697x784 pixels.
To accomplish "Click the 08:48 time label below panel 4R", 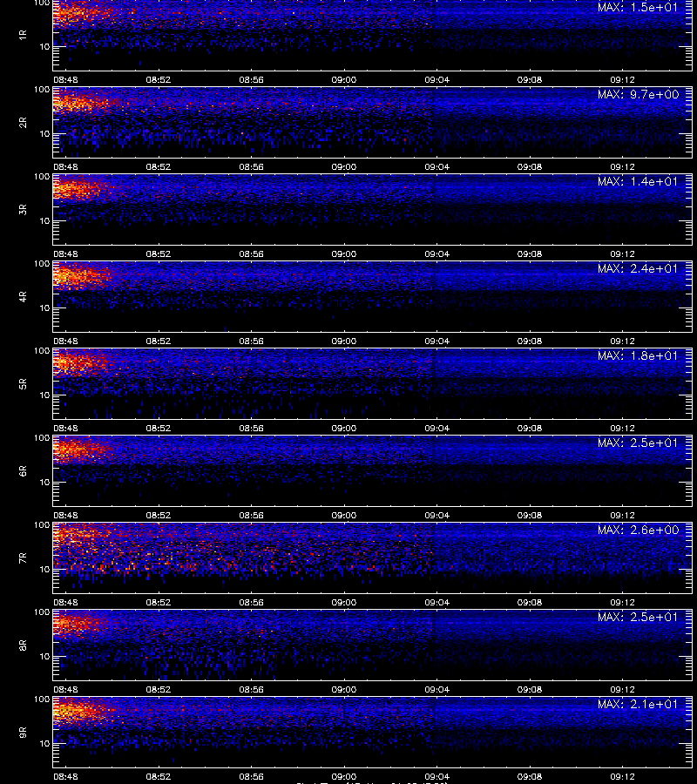I will point(65,341).
